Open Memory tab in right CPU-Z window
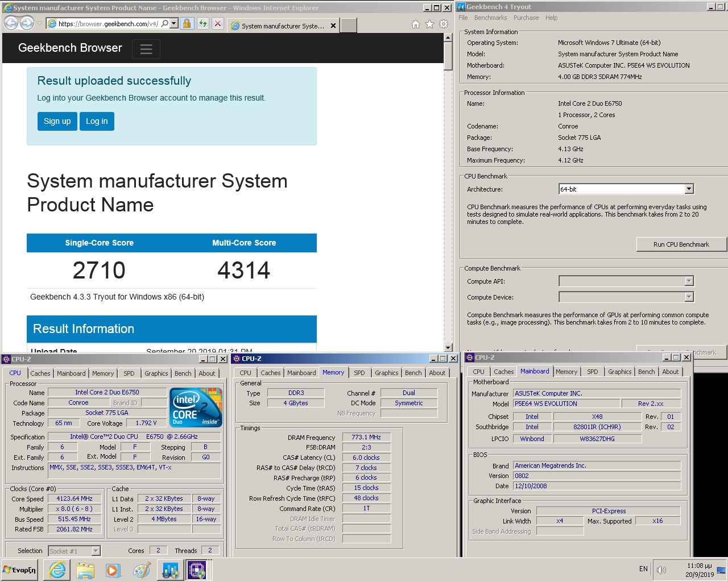Screen dimensions: 728x582 coord(566,372)
